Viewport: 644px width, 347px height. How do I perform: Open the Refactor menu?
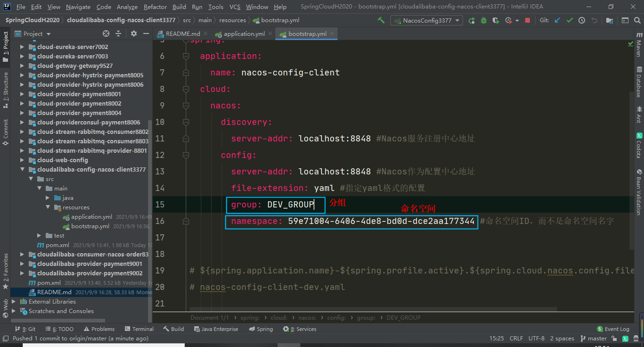click(155, 7)
